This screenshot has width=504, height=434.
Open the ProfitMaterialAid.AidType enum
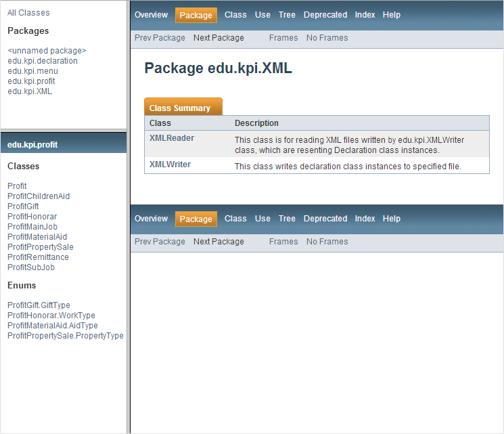click(x=53, y=326)
